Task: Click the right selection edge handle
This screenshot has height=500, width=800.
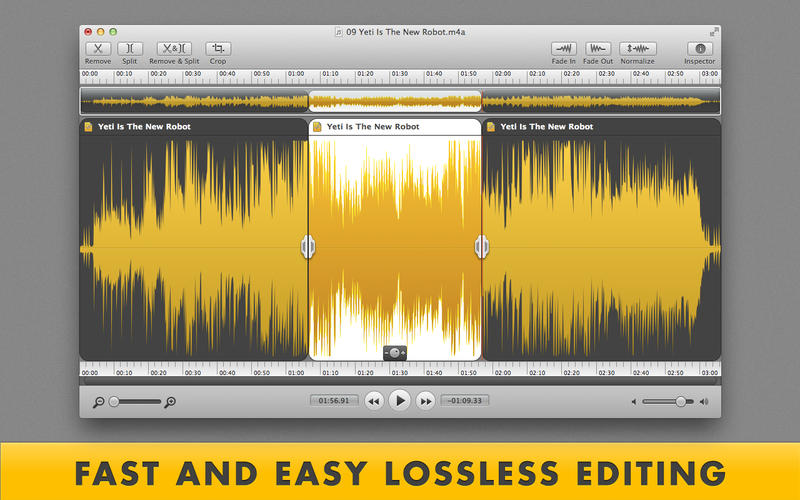Action: pos(481,246)
